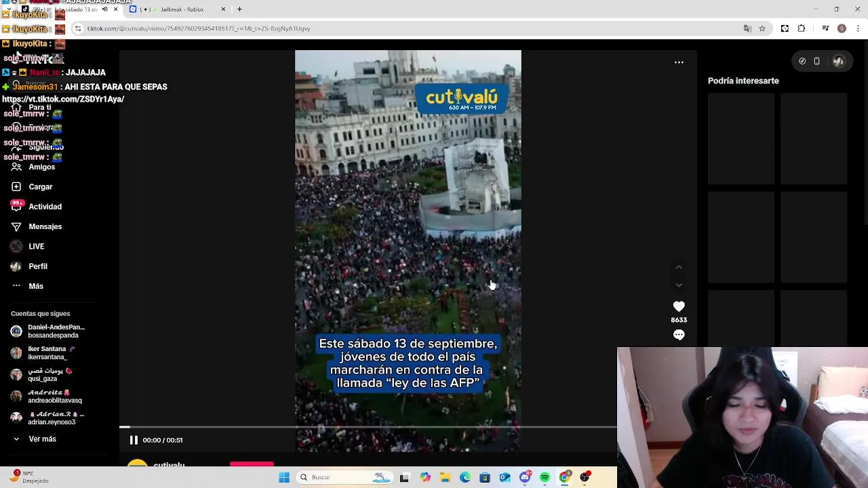This screenshot has height=488, width=868.
Task: Click translate page icon in address bar
Action: (x=747, y=28)
